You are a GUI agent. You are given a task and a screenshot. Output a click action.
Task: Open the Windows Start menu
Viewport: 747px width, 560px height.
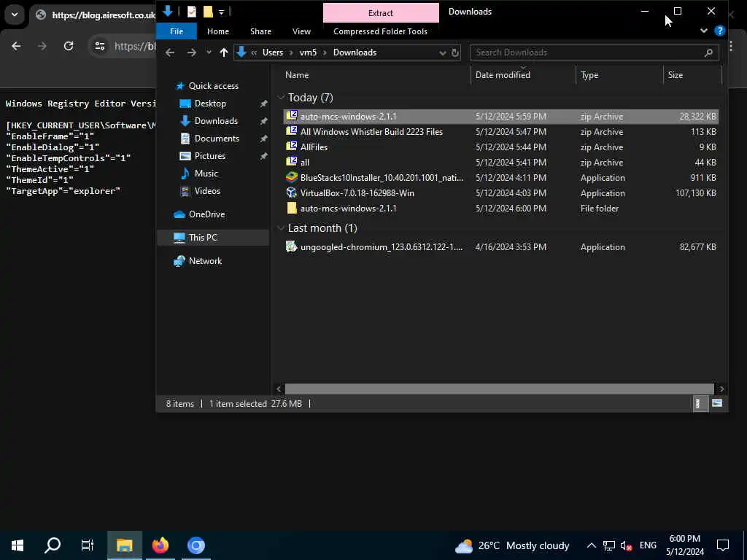[x=18, y=545]
